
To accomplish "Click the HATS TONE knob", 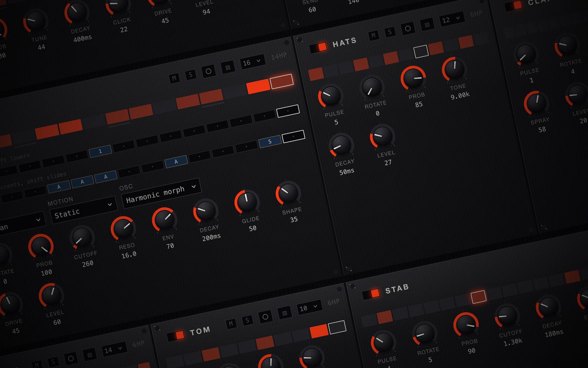I will 454,69.
